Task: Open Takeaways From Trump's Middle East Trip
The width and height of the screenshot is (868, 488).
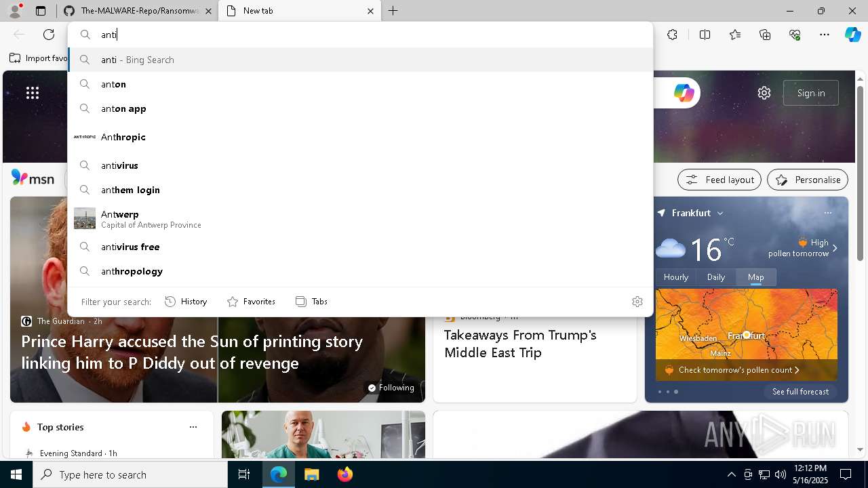Action: (x=520, y=344)
